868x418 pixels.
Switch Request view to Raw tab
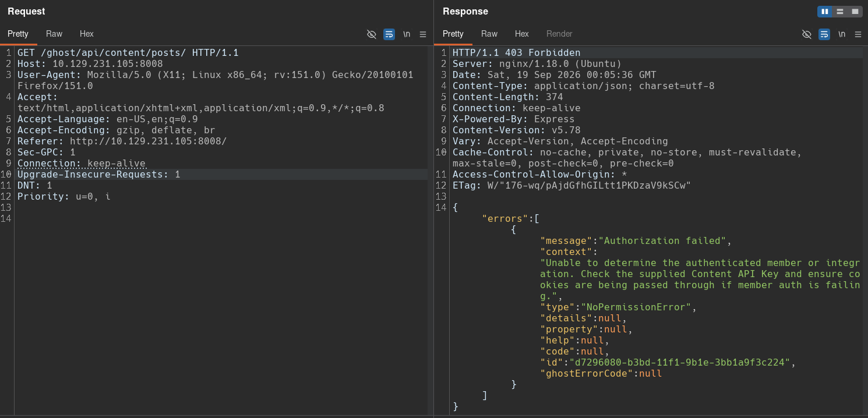(54, 34)
